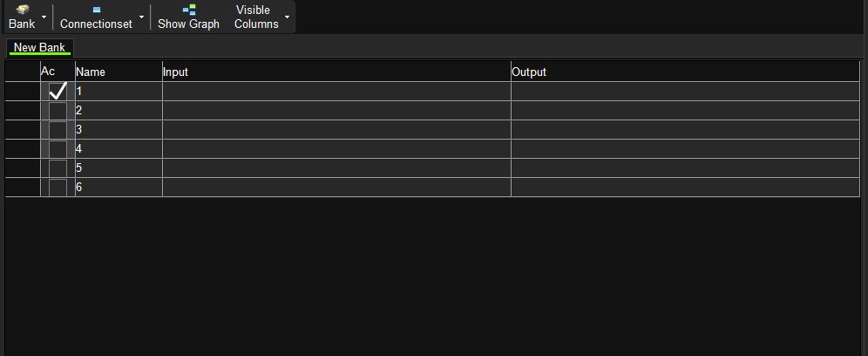Click the Ac column header

click(x=57, y=72)
